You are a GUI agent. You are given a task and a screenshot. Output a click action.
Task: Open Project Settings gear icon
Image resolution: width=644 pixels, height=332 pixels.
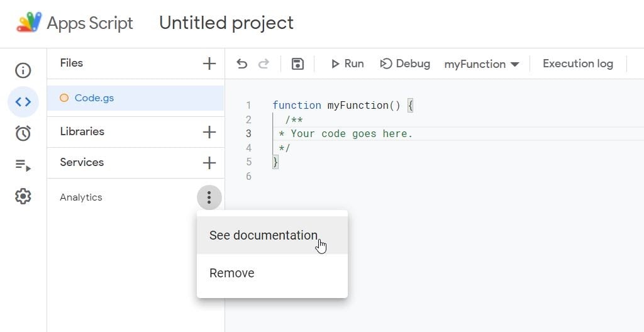[x=23, y=197]
